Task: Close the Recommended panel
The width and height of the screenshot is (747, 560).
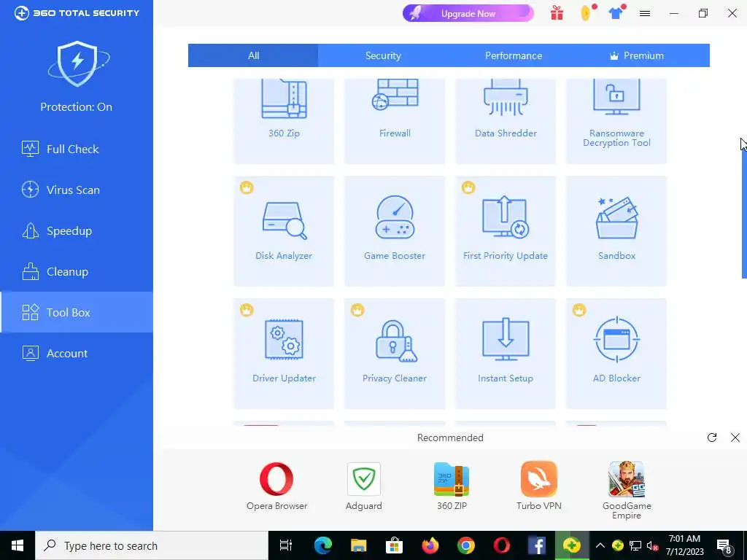Action: tap(735, 437)
